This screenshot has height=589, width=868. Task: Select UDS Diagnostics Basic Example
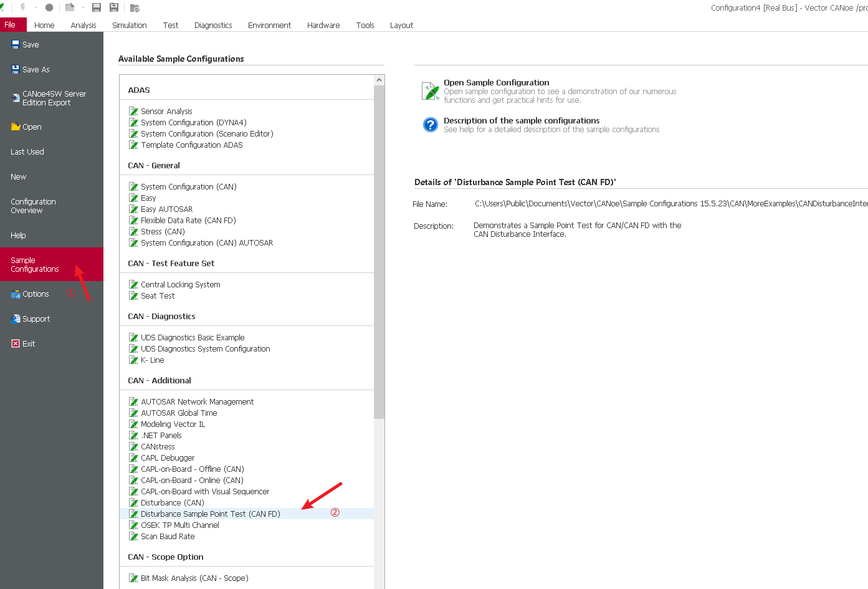tap(193, 338)
